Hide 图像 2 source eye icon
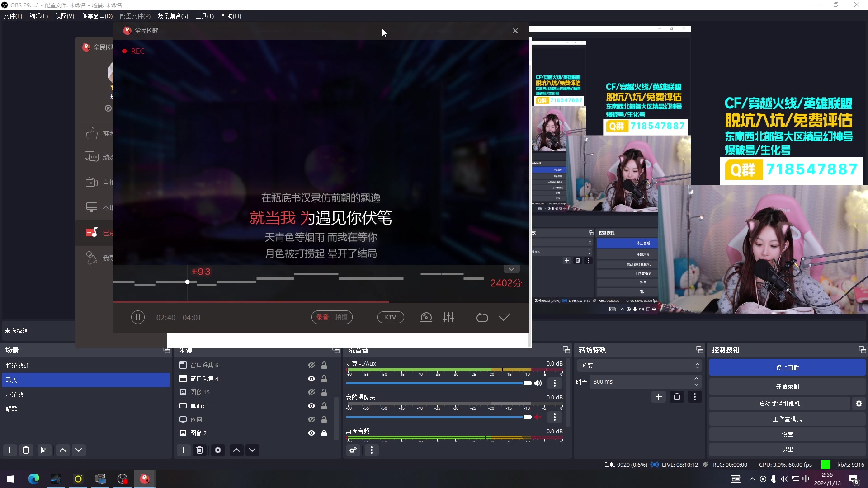The width and height of the screenshot is (868, 488). (x=311, y=433)
